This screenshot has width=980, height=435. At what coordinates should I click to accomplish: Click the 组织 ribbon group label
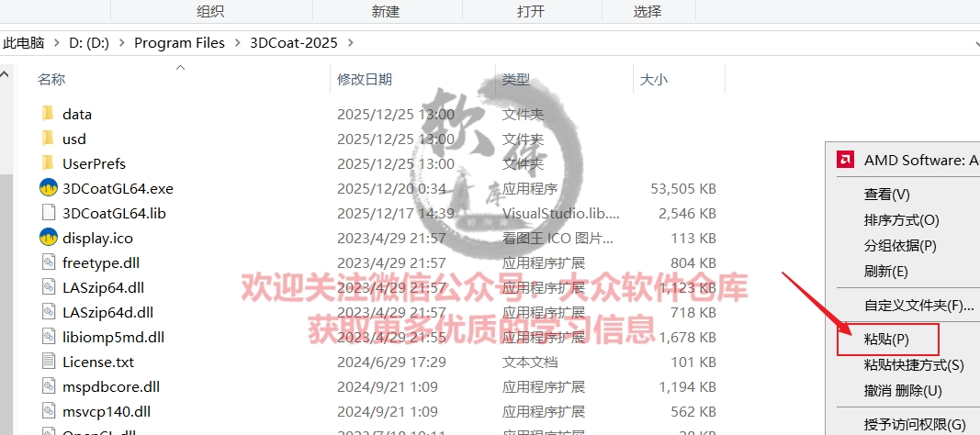(x=210, y=11)
